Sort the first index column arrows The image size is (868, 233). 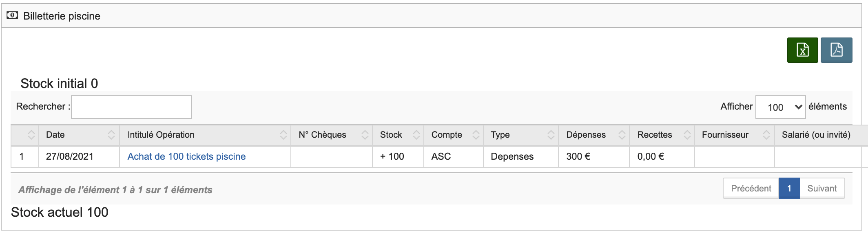point(31,135)
